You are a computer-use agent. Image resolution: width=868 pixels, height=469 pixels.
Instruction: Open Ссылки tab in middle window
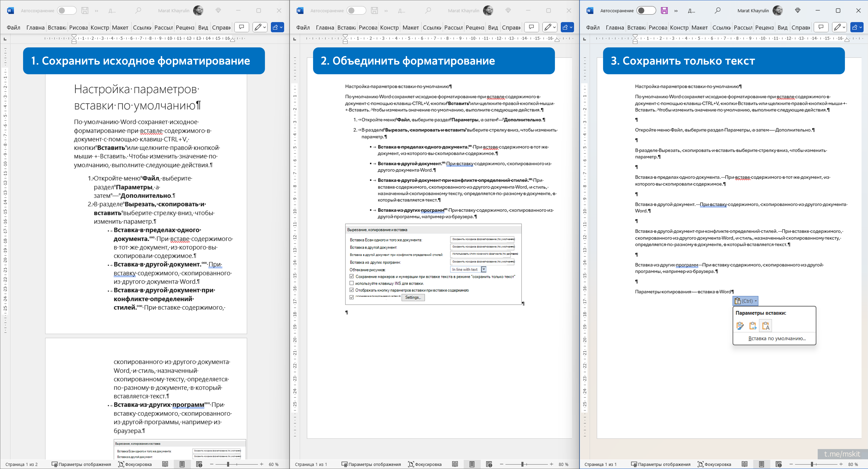tap(432, 27)
